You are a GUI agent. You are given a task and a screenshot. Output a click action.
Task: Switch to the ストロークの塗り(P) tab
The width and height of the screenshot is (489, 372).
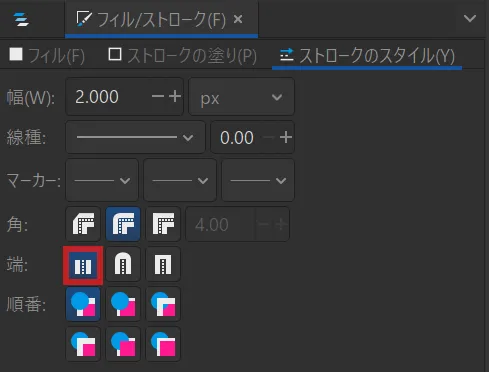tap(183, 55)
